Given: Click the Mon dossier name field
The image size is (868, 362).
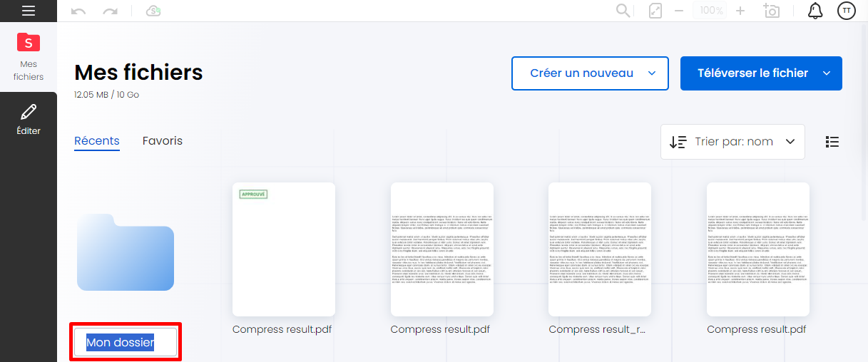Looking at the screenshot, I should tap(125, 343).
